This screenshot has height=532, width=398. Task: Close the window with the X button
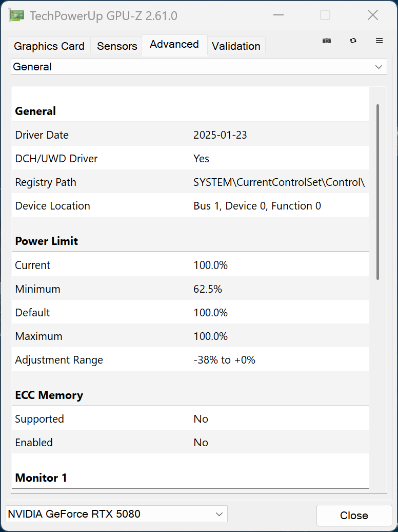372,15
